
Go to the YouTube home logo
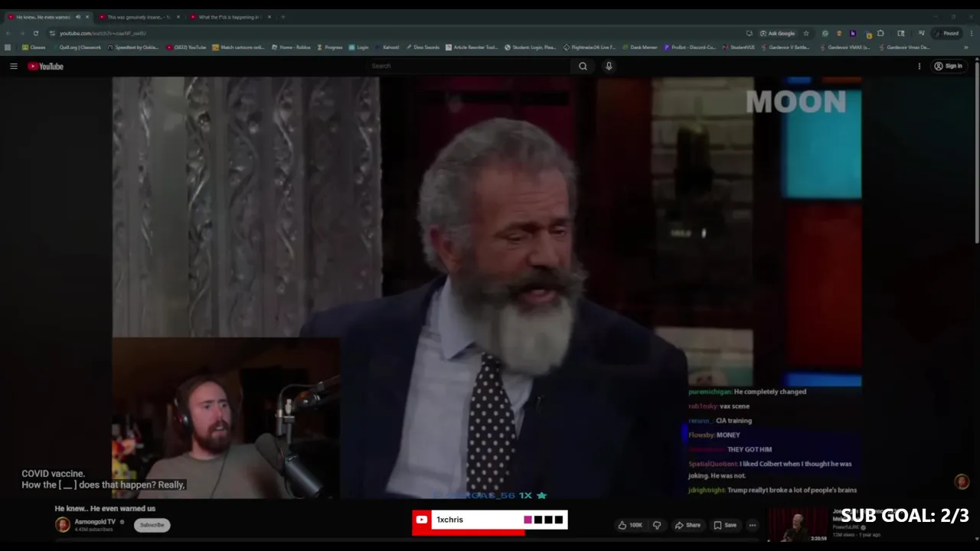point(46,67)
